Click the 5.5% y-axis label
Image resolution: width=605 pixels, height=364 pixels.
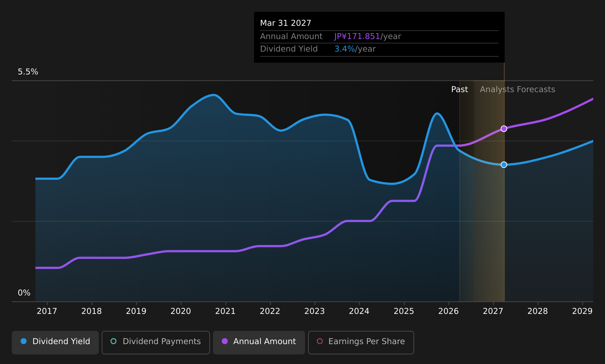pos(28,72)
